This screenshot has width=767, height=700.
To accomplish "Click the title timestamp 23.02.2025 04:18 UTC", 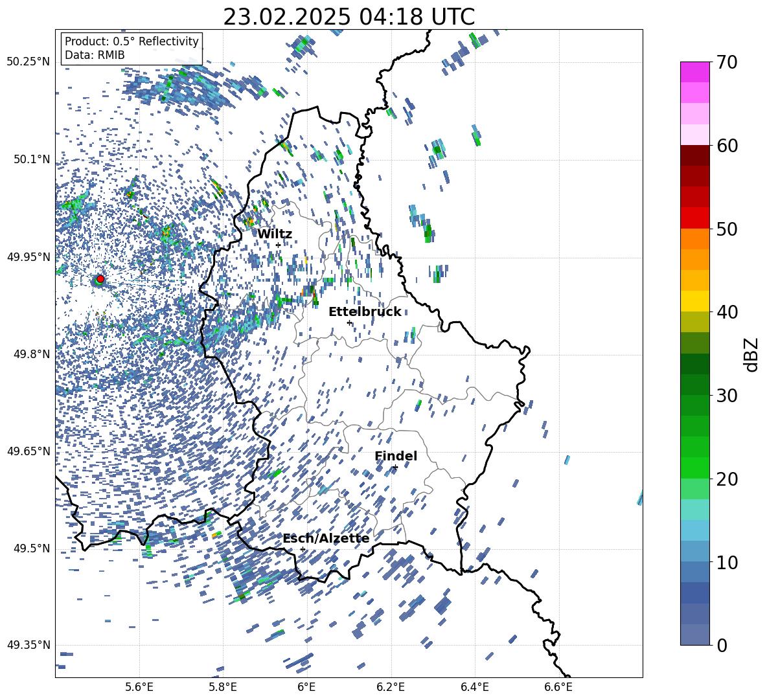I will point(349,17).
